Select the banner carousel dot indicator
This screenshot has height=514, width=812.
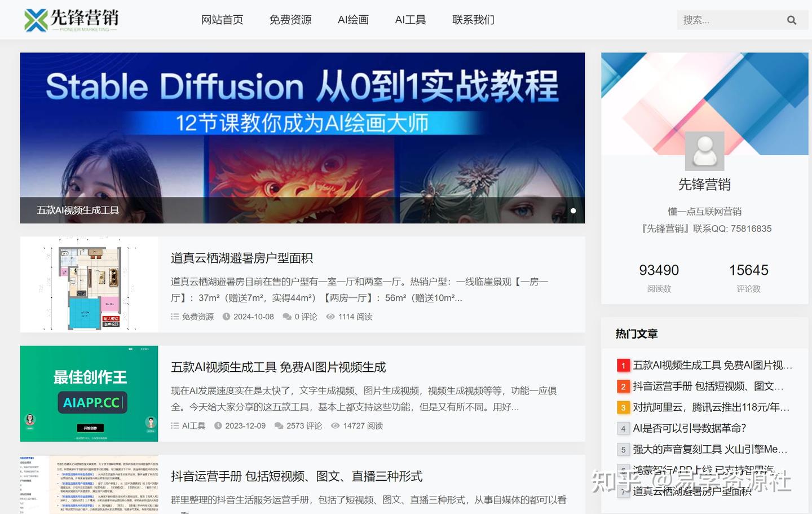point(573,210)
